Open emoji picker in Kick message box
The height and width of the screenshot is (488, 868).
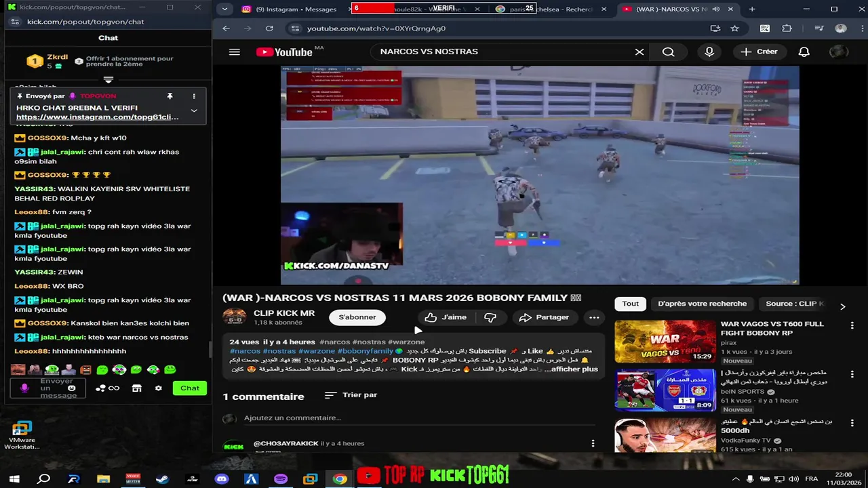(x=72, y=388)
